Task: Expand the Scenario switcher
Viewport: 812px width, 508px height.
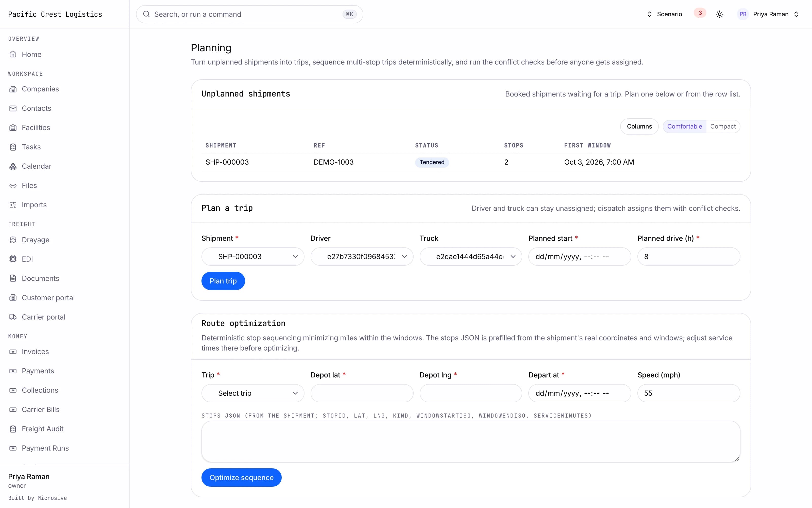Action: (664, 14)
